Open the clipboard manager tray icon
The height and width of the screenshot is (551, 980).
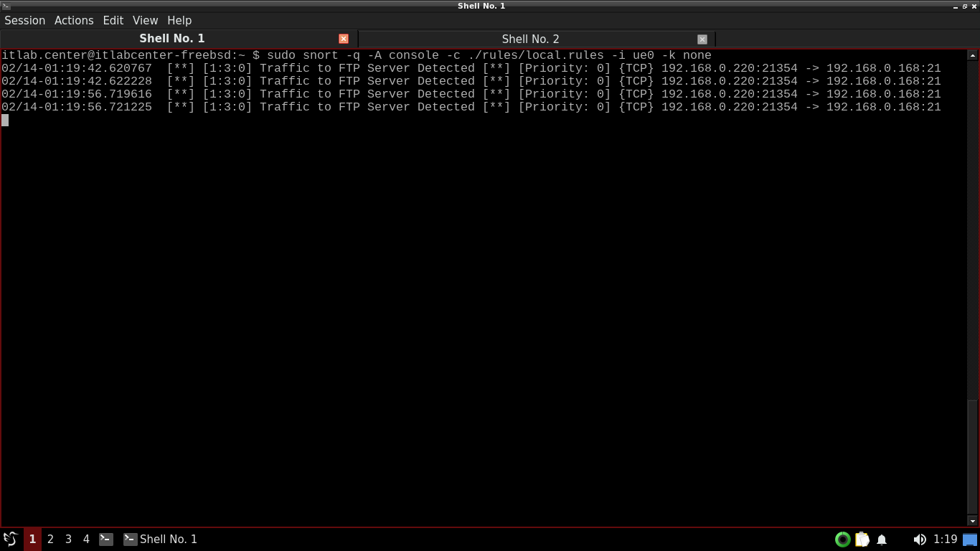point(862,539)
